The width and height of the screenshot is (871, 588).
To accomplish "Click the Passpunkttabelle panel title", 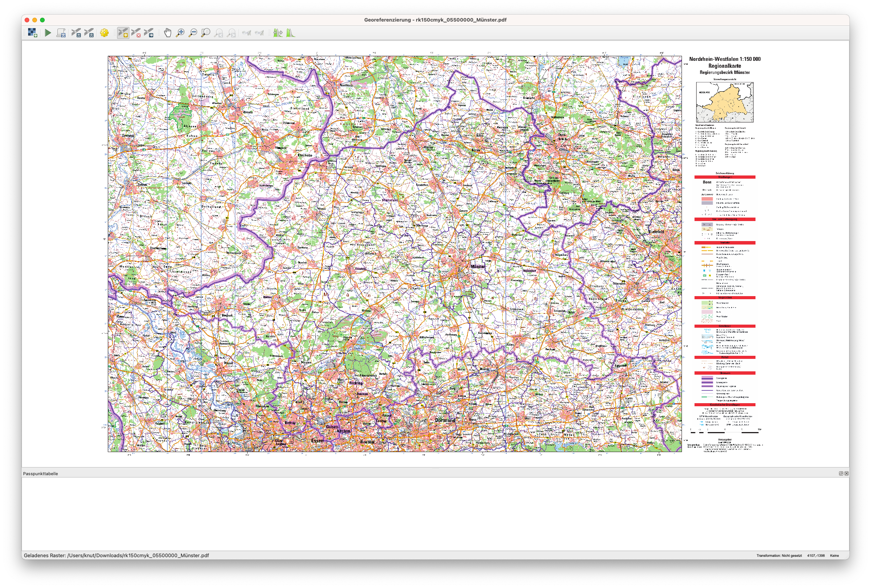I will [40, 474].
